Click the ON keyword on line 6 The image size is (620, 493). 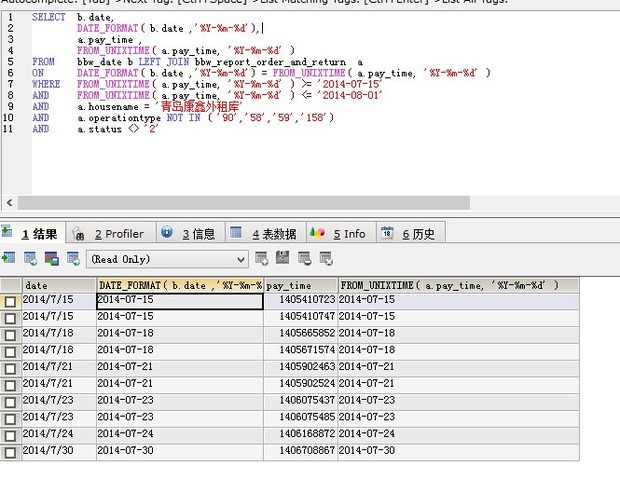pyautogui.click(x=38, y=73)
